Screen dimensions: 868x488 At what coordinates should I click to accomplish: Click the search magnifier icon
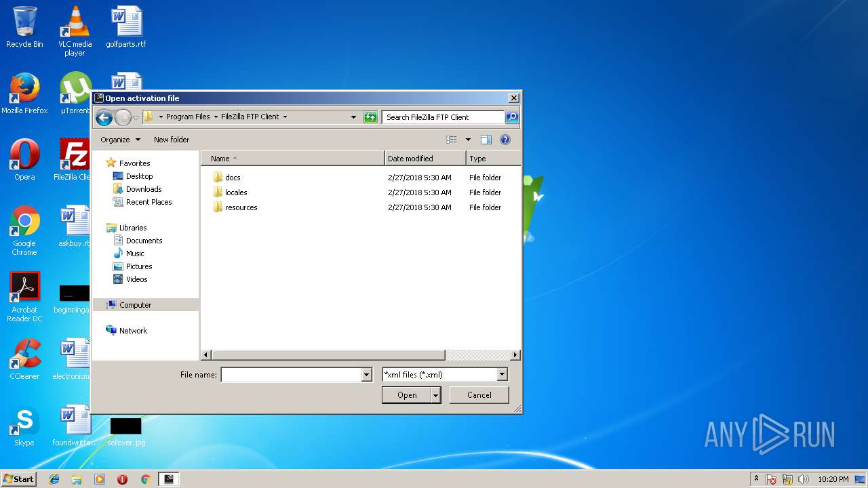coord(512,117)
